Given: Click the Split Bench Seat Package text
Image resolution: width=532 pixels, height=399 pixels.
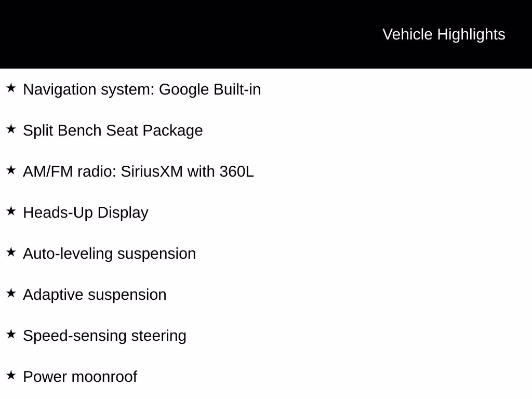Looking at the screenshot, I should pos(113,131).
